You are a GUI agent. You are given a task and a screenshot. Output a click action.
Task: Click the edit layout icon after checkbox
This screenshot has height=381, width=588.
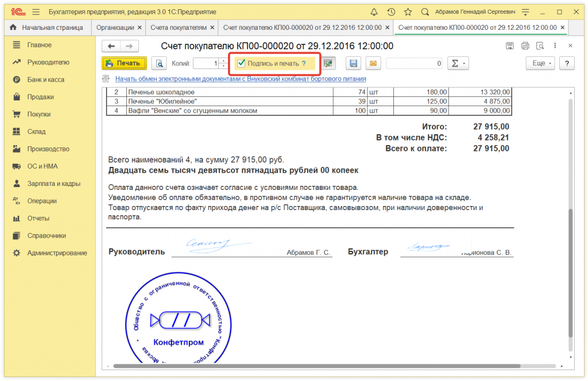tap(328, 64)
